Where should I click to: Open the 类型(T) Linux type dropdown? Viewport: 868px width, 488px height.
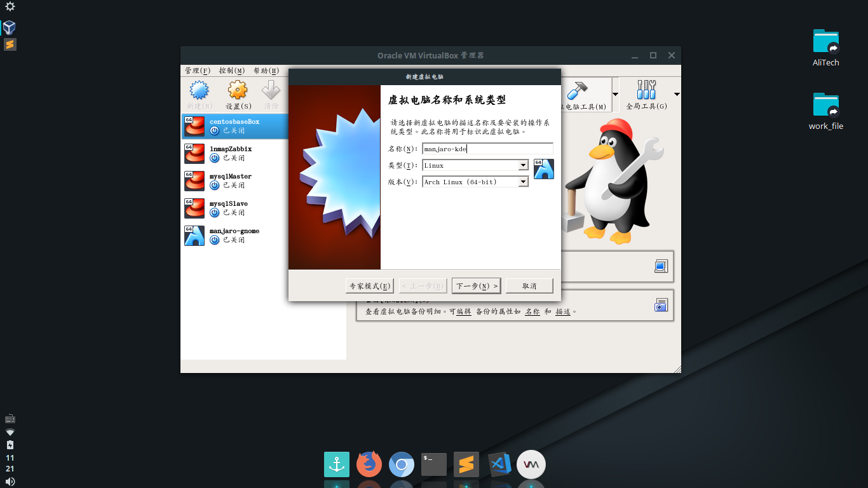pyautogui.click(x=475, y=165)
